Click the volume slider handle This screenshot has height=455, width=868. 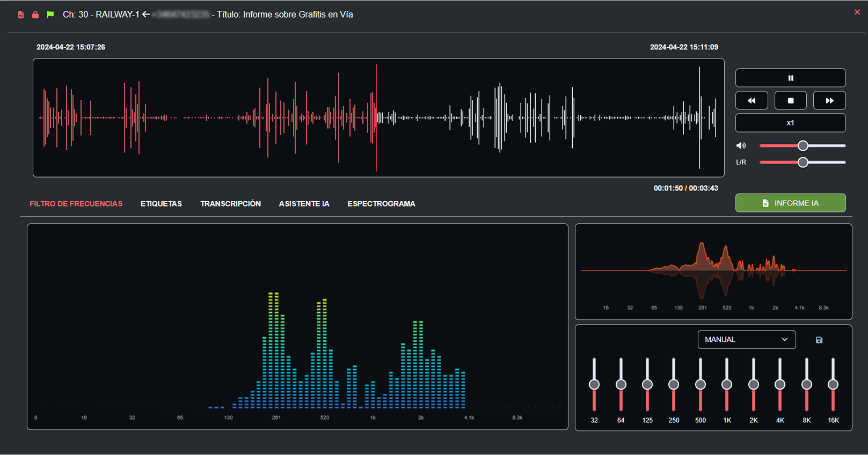coord(803,145)
